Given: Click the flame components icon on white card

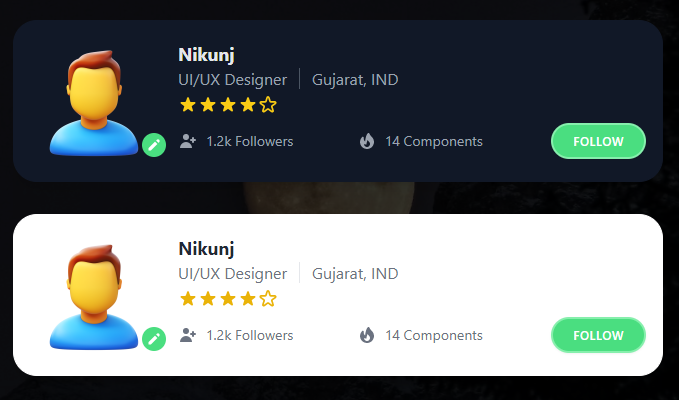Looking at the screenshot, I should (367, 335).
